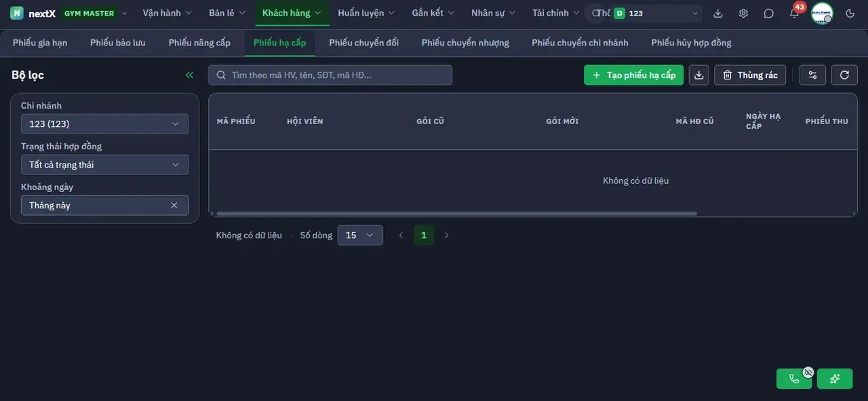Expand the GYM MASTER module switcher
Viewport: 868px width, 401px height.
tap(94, 13)
